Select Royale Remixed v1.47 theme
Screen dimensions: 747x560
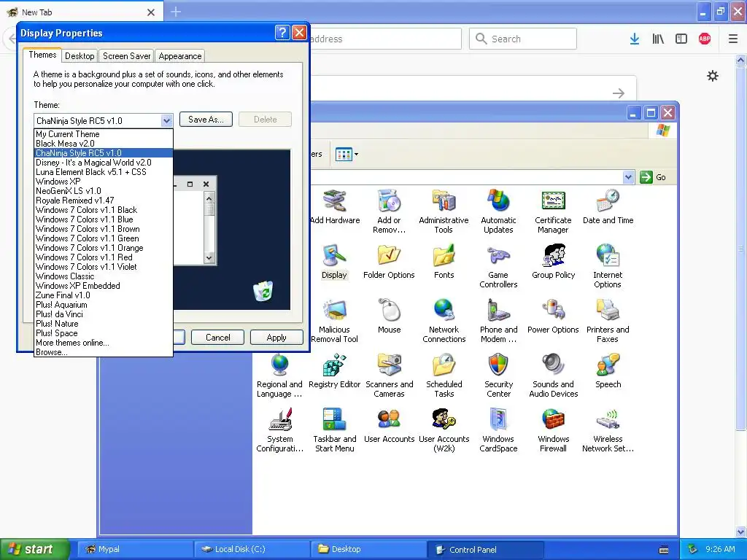(x=104, y=201)
